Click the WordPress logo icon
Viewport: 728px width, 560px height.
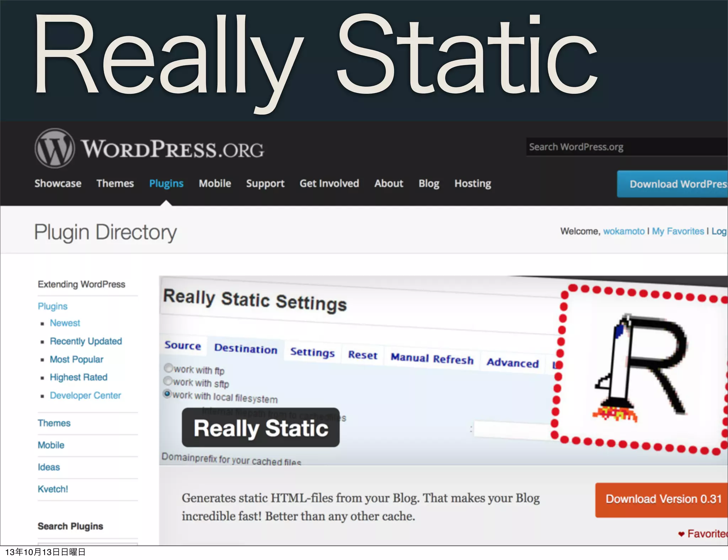pyautogui.click(x=55, y=148)
